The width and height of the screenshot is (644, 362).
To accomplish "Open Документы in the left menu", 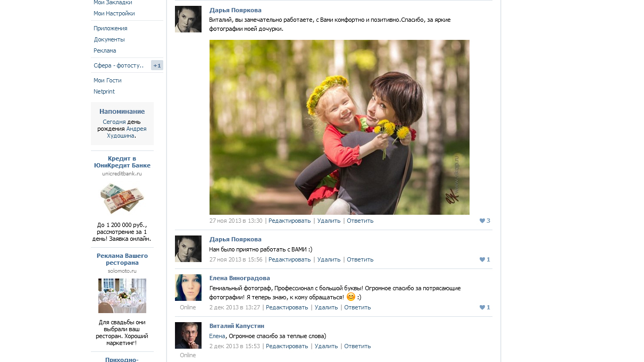I will [110, 39].
